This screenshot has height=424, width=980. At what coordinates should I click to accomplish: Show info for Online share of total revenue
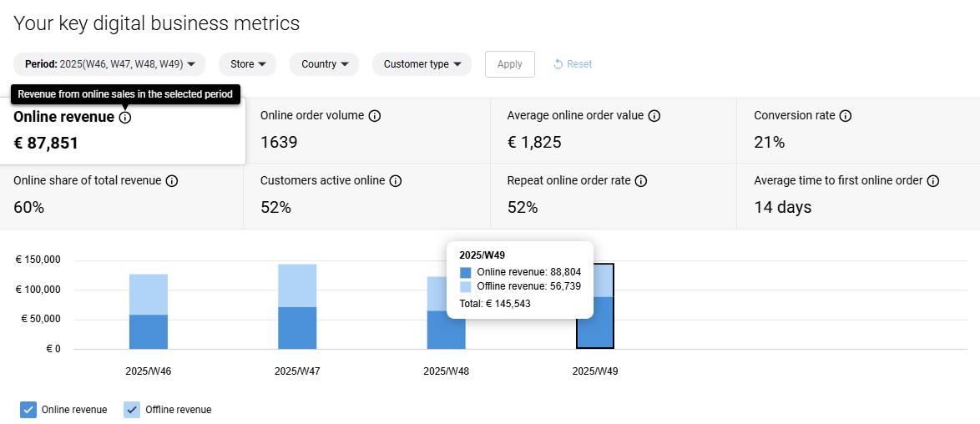(172, 181)
